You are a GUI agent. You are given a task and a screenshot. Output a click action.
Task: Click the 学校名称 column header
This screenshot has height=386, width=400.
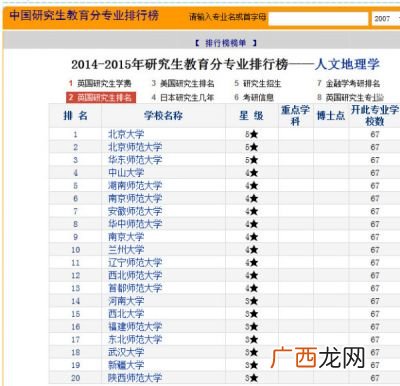[163, 116]
